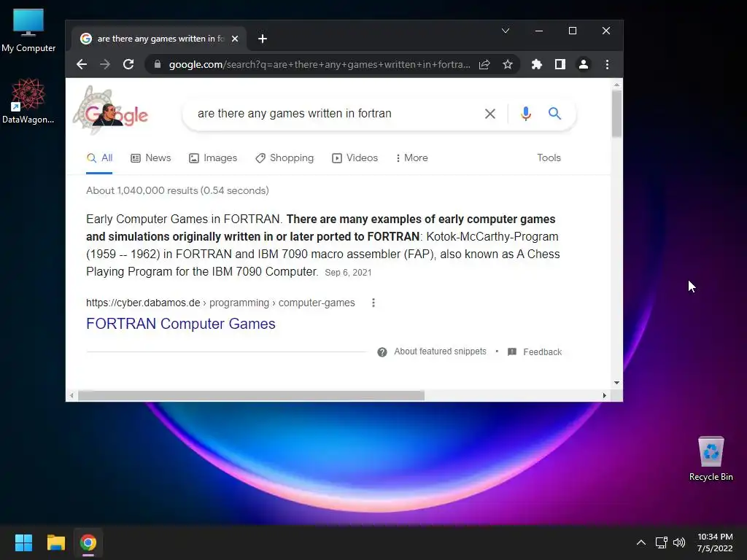The image size is (747, 560).
Task: Open About featured snippets
Action: coord(440,351)
